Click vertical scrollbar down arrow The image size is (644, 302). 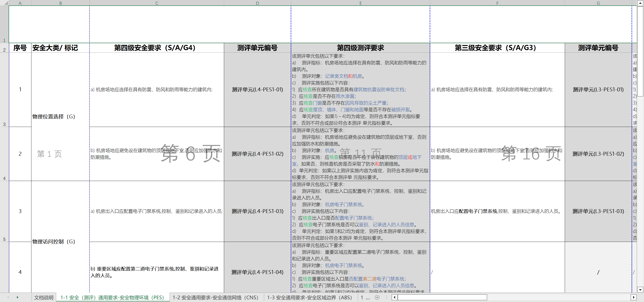pyautogui.click(x=640, y=290)
